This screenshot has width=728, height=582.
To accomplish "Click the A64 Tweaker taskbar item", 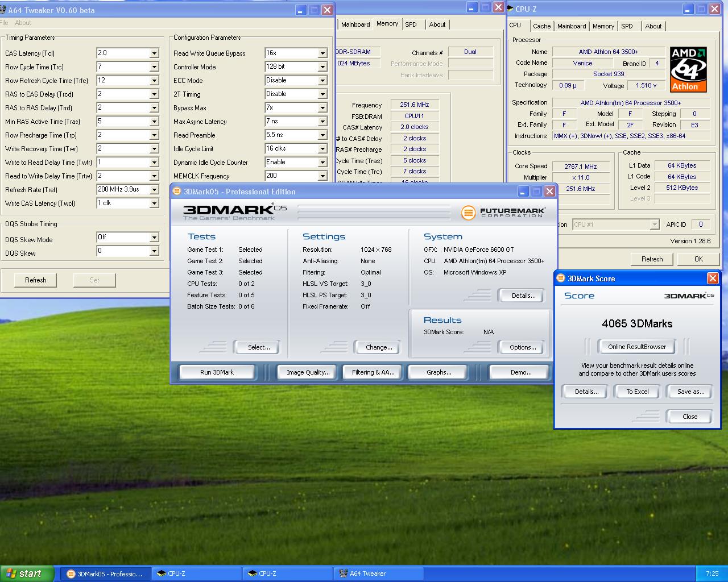I will click(x=378, y=573).
